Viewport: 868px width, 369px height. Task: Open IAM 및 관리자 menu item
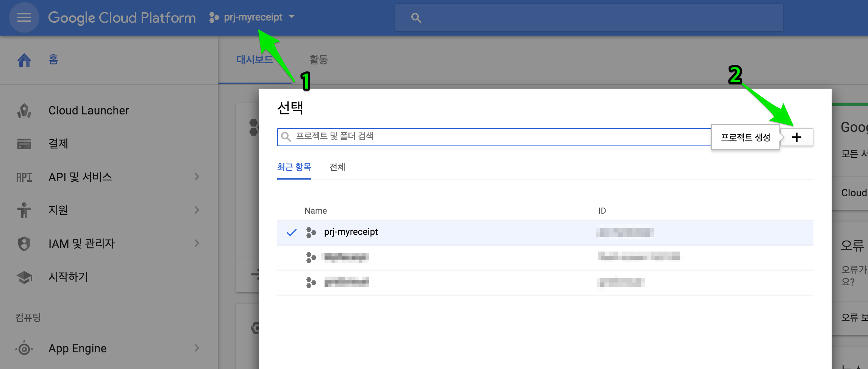point(81,243)
